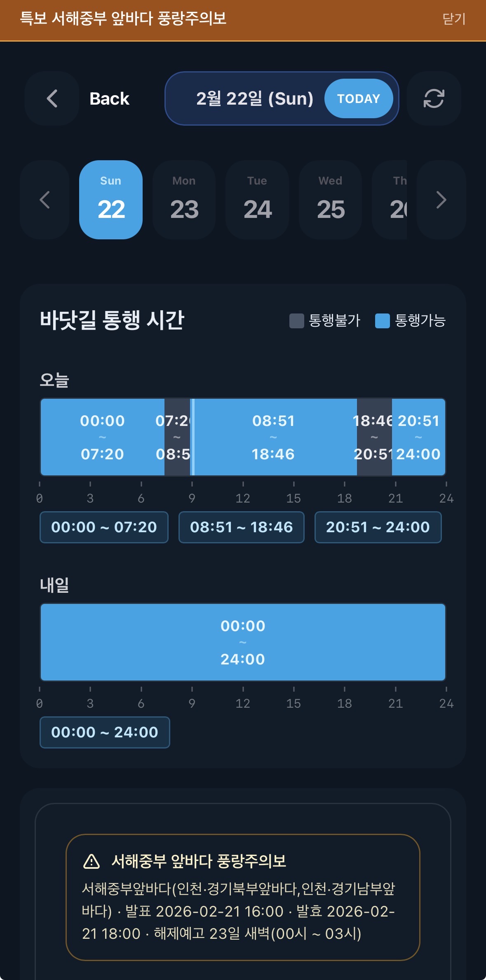Image resolution: width=486 pixels, height=980 pixels.
Task: Open the date picker showing 2월 22일 (Sun)
Action: [x=255, y=99]
